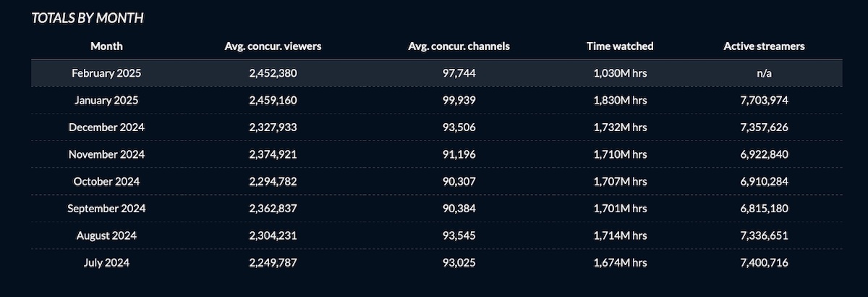Click September 2024 month label
Screen dimensions: 868x297
pos(106,209)
